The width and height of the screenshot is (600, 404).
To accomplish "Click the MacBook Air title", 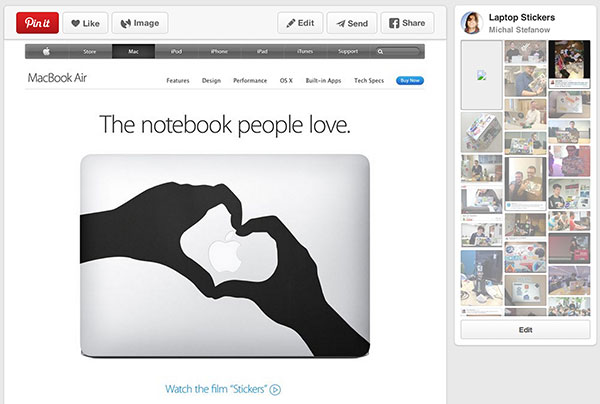I will [x=57, y=78].
